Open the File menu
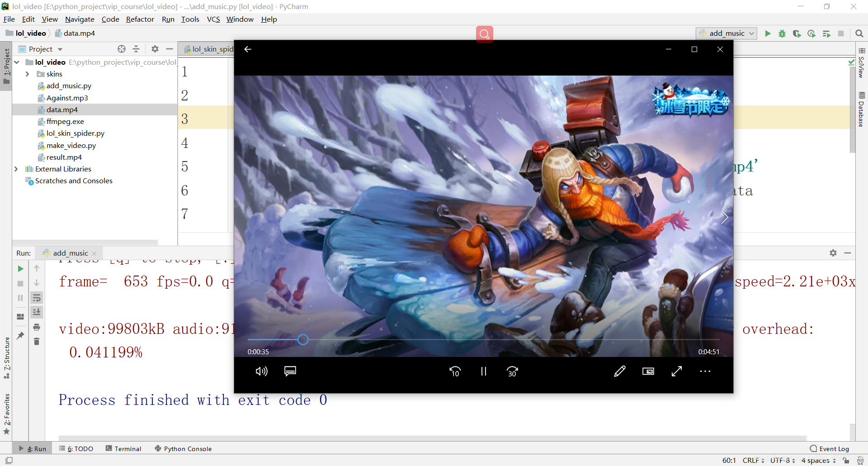Image resolution: width=868 pixels, height=466 pixels. [9, 19]
